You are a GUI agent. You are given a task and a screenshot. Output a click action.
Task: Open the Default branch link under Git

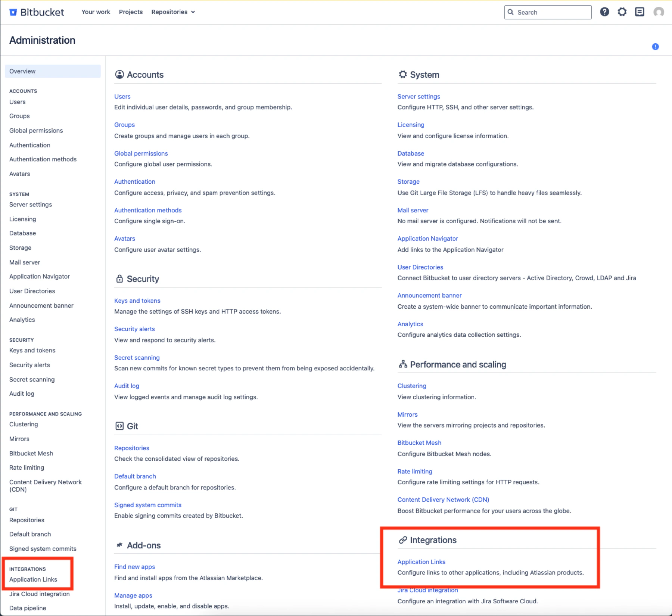[135, 476]
